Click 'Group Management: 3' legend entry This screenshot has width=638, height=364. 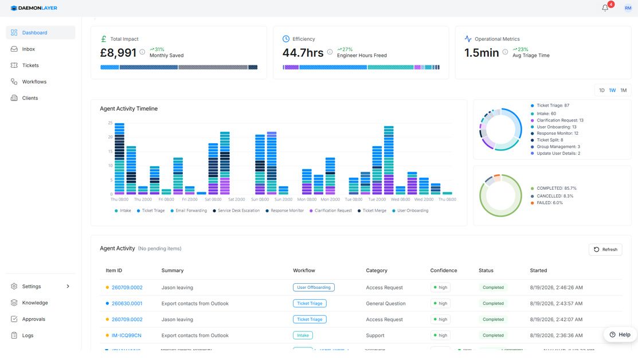click(555, 146)
